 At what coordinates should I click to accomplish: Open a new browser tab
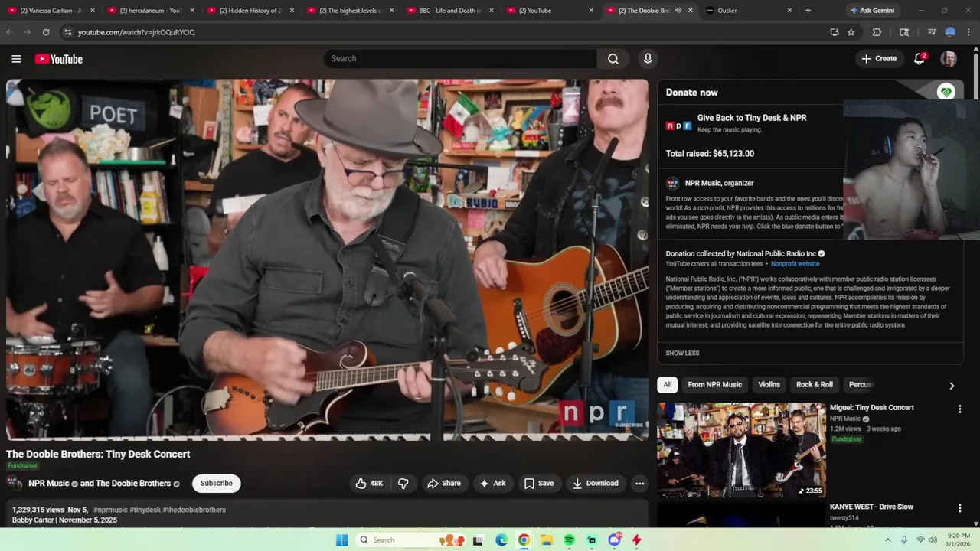tap(808, 11)
